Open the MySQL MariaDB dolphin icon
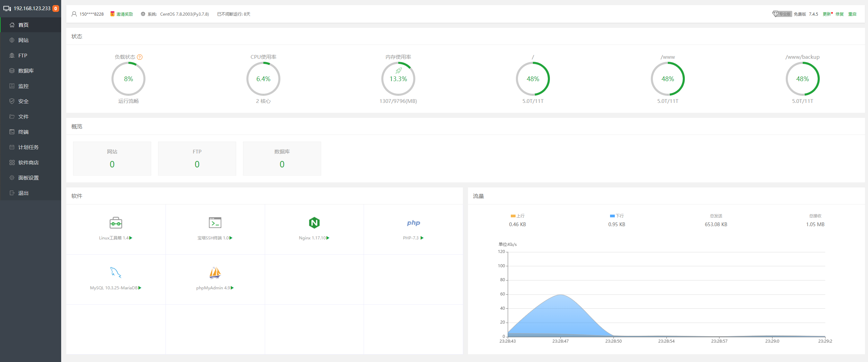The image size is (868, 362). click(x=116, y=272)
